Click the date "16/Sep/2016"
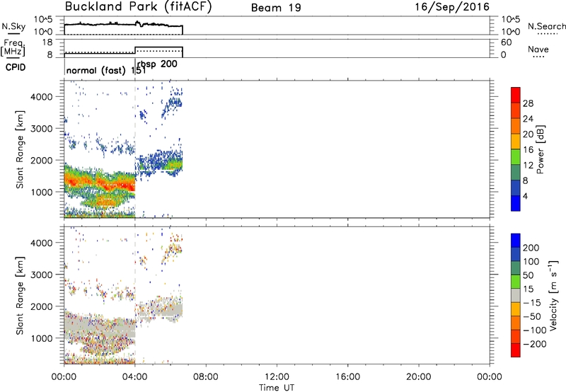566x392 pixels. [452, 7]
